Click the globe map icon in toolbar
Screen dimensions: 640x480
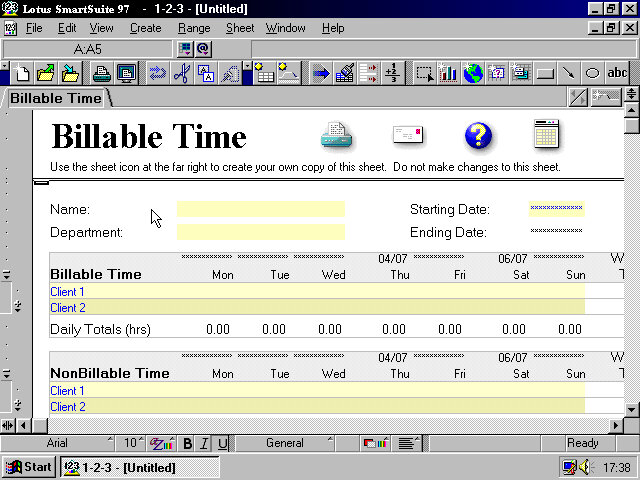click(472, 73)
